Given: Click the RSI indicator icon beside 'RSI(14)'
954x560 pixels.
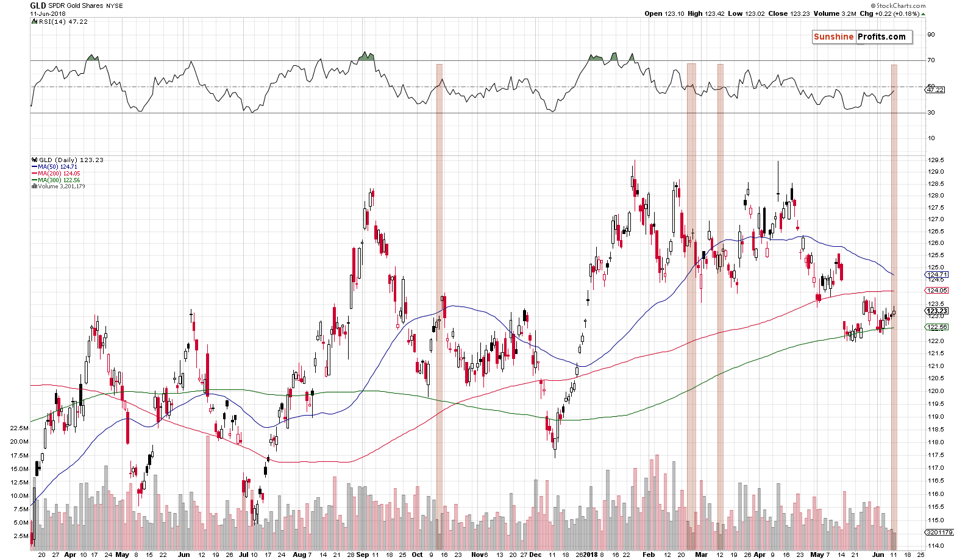Looking at the screenshot, I should click(x=34, y=21).
